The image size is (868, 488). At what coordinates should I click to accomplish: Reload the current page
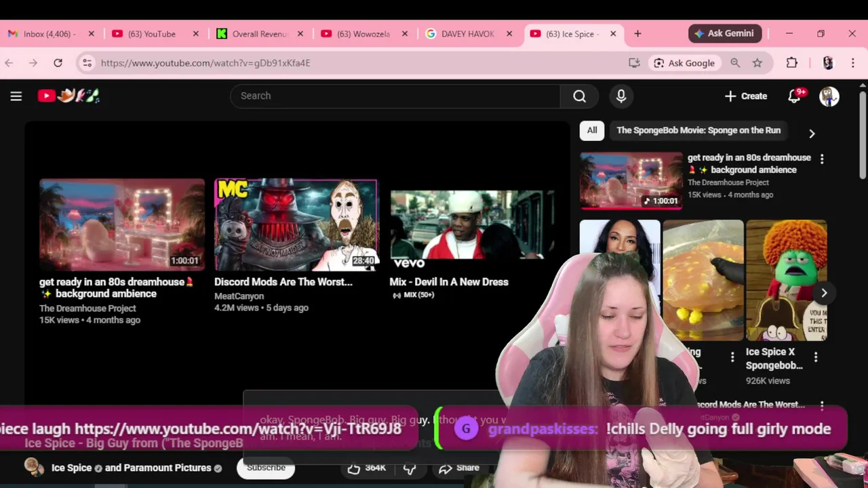[x=58, y=63]
